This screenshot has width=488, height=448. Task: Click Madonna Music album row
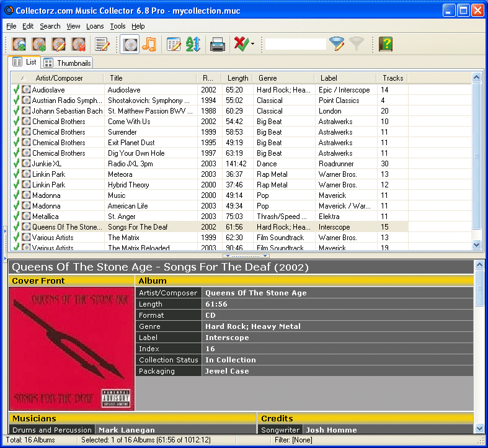pos(210,195)
